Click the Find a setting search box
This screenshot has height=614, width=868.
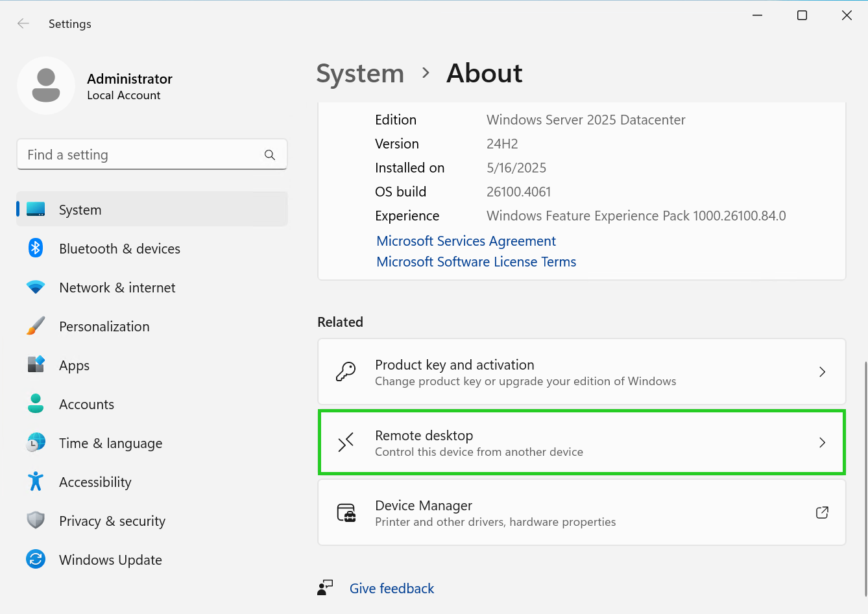tap(152, 154)
